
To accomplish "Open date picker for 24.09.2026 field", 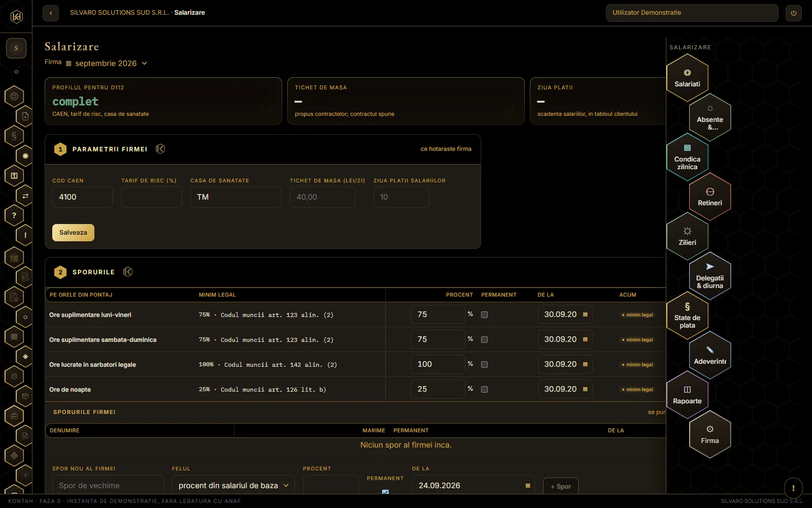I will tap(528, 486).
